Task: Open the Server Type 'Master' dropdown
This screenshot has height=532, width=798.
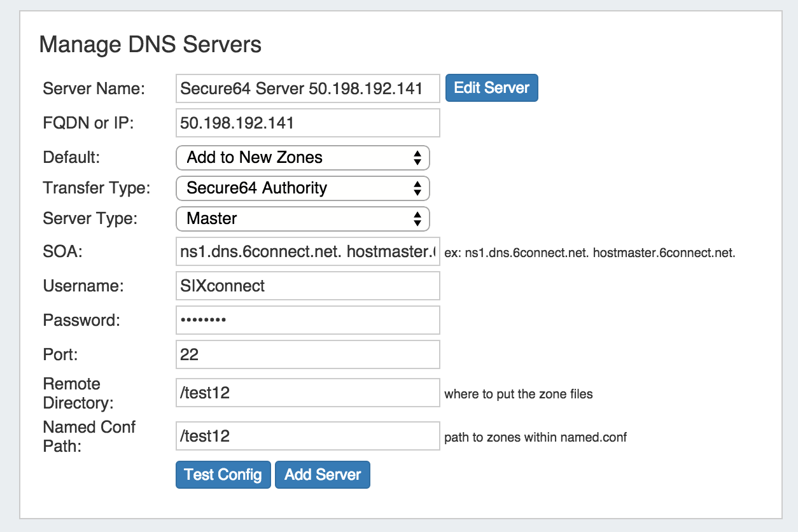Action: click(x=302, y=218)
